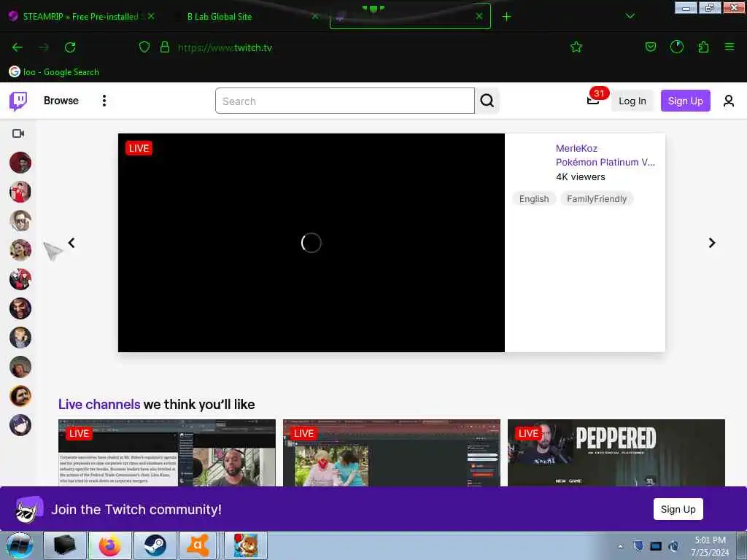Click the padlock site security icon
Viewport: 747px width, 560px height.
click(x=165, y=47)
